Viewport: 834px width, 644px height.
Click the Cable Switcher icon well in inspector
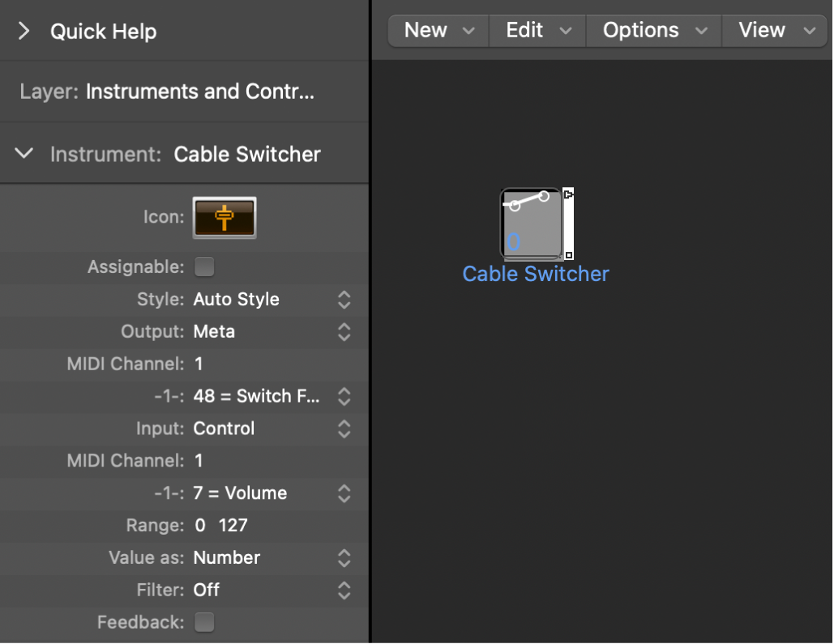(225, 217)
